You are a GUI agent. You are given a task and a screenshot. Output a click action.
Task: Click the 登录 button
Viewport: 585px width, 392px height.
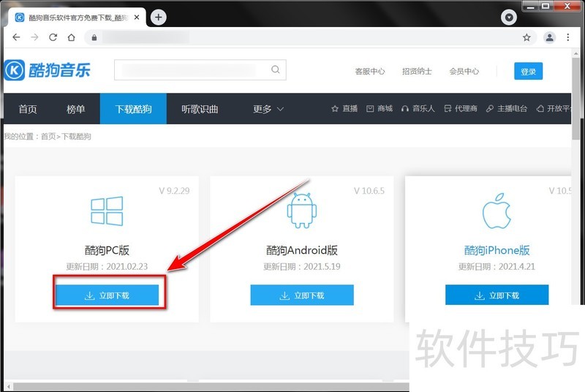pyautogui.click(x=528, y=71)
